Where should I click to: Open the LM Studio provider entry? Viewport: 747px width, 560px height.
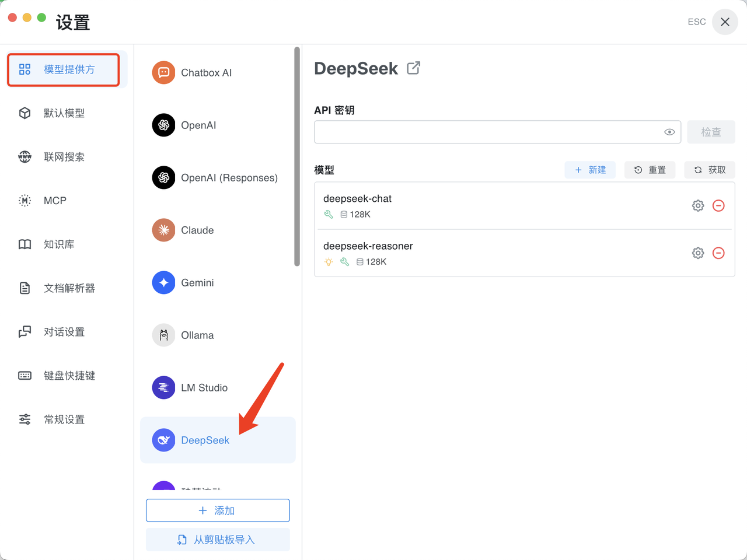204,388
